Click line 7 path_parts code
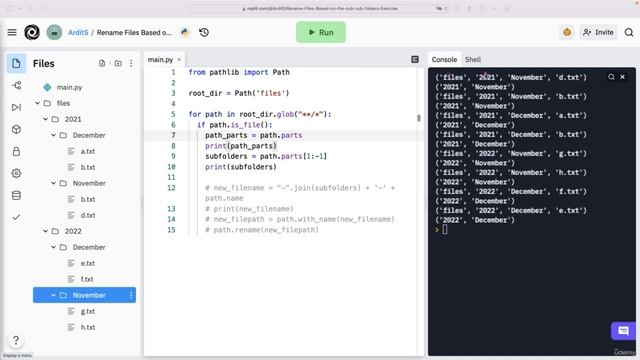Image resolution: width=640 pixels, height=360 pixels. click(253, 135)
